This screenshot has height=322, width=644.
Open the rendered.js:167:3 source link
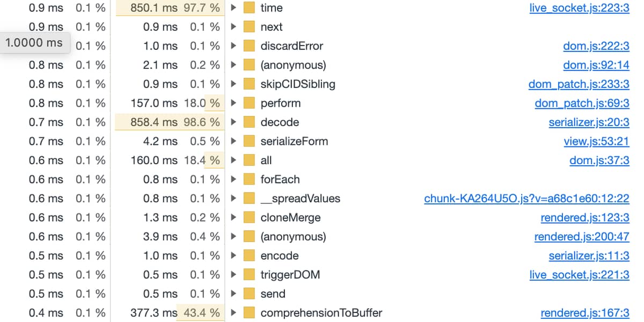(585, 313)
